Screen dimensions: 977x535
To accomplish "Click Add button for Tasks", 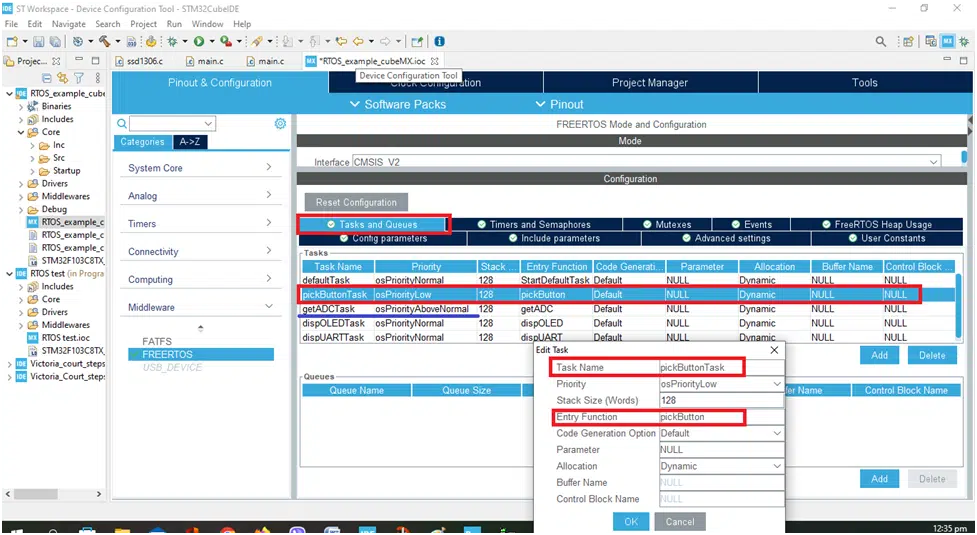I will click(879, 355).
